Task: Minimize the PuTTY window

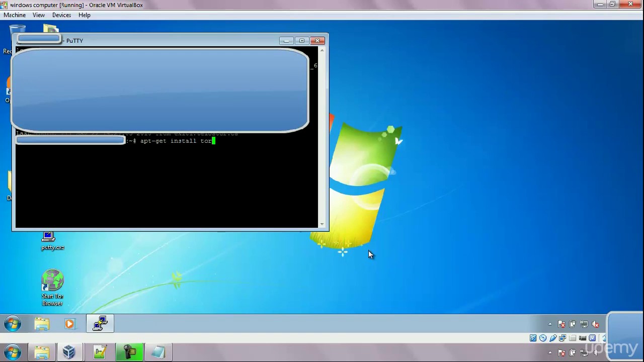Action: pyautogui.click(x=286, y=41)
